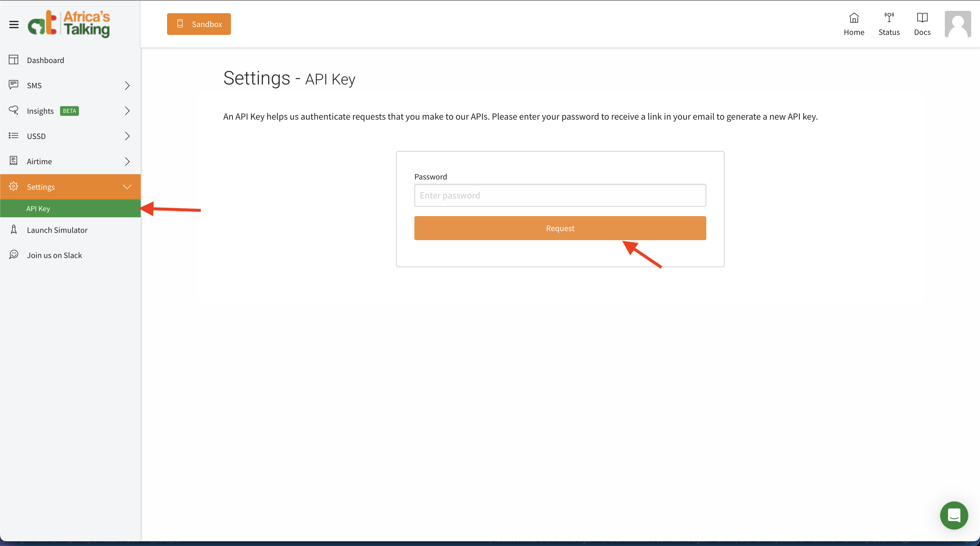Open Launch Simulator from the sidebar
This screenshot has width=980, height=546.
70,230
